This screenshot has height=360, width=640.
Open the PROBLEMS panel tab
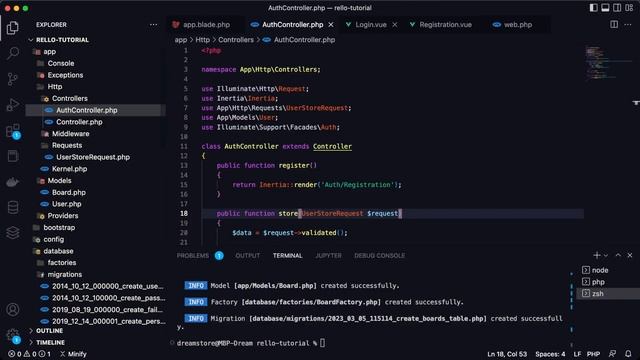click(193, 256)
